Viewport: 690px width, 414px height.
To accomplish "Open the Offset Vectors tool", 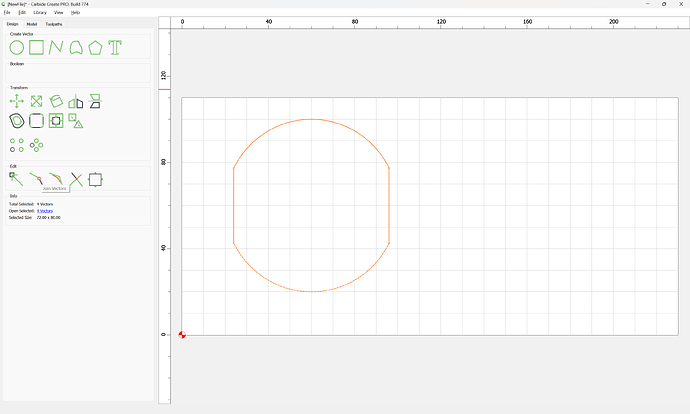I will pos(17,121).
